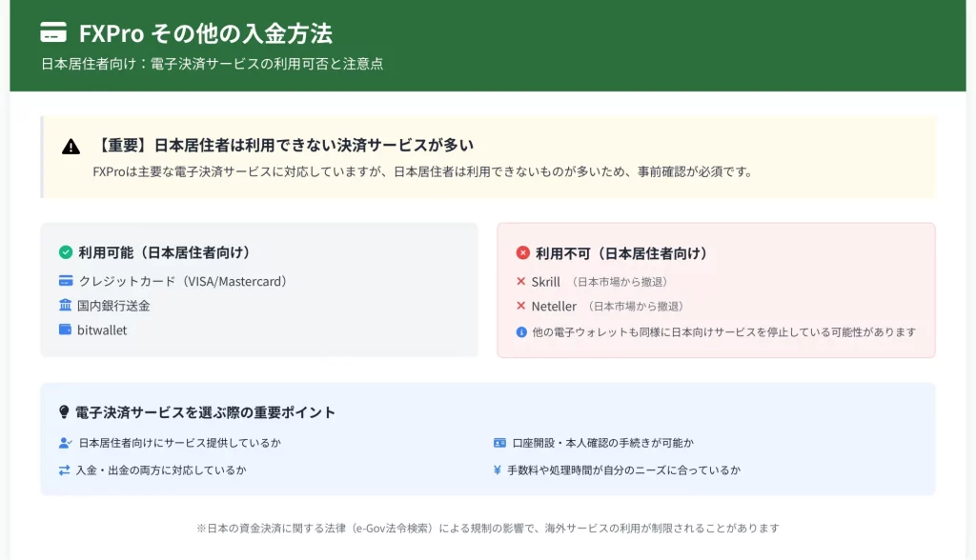Click the wallet icon next to bitwallet

pyautogui.click(x=65, y=330)
